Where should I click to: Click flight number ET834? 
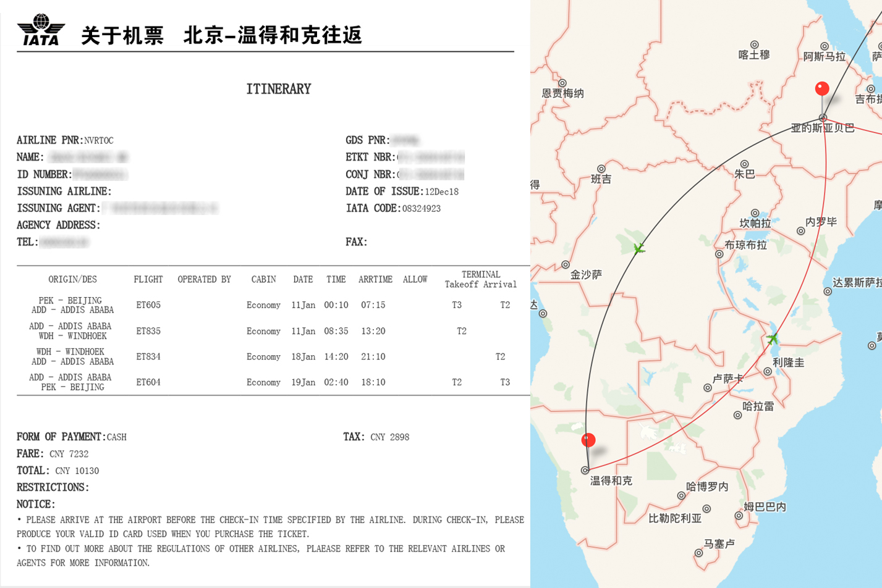(148, 356)
